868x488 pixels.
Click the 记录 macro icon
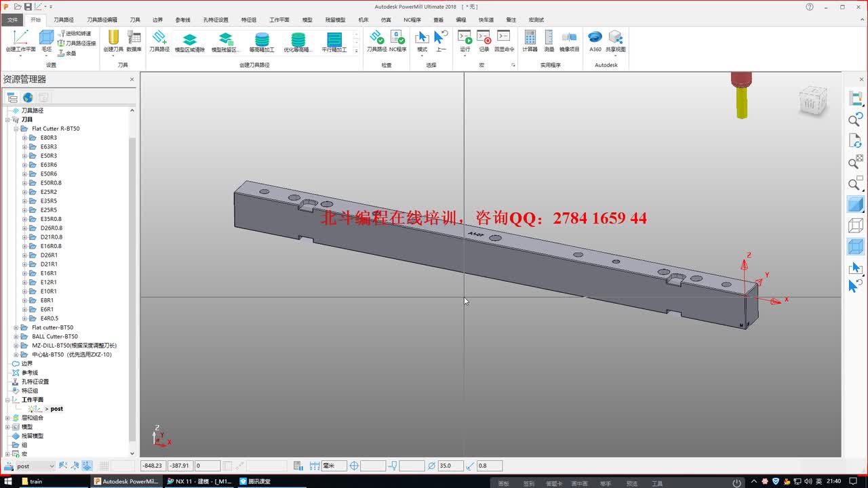(x=484, y=41)
